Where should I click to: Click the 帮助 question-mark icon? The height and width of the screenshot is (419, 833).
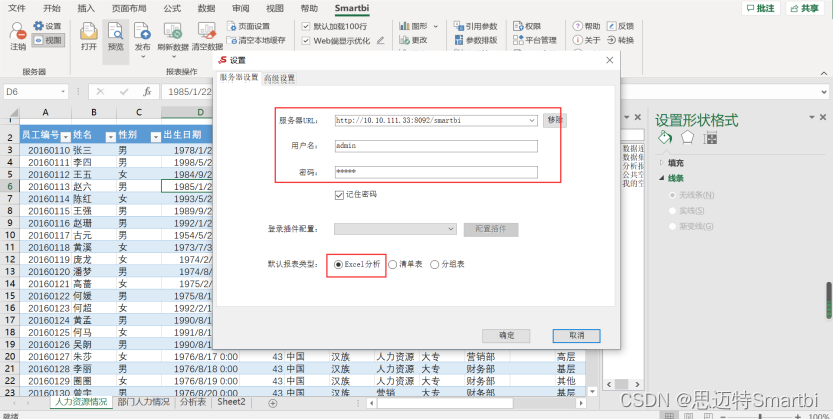(x=577, y=26)
